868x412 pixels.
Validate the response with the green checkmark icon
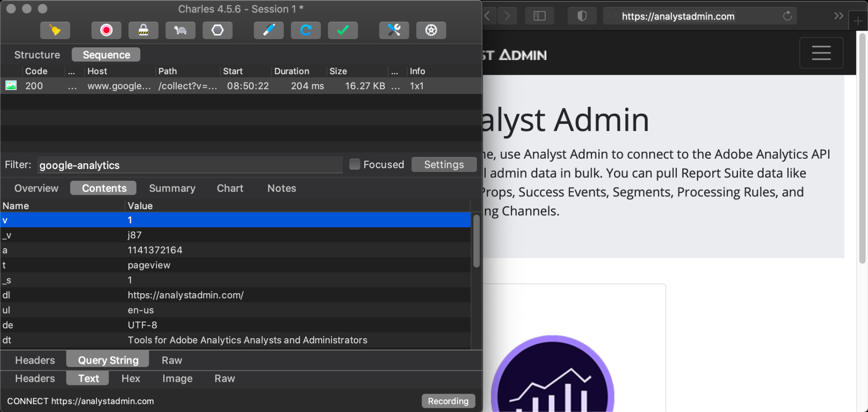point(342,30)
